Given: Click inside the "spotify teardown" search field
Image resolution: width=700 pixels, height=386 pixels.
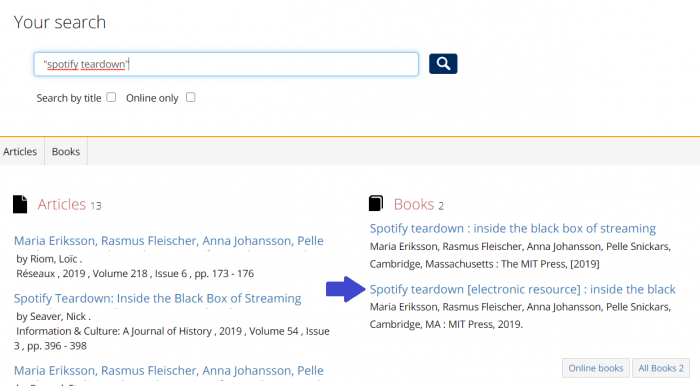Looking at the screenshot, I should point(226,64).
